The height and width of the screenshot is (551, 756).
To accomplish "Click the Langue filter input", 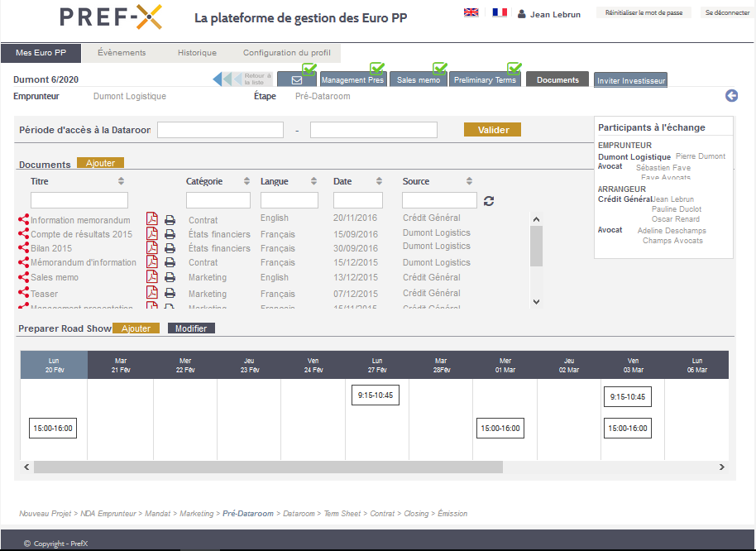I will pos(289,200).
